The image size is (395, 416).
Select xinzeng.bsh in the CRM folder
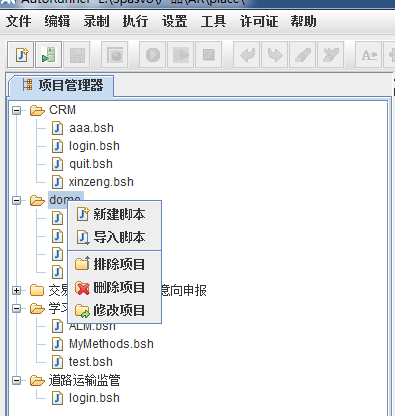[x=101, y=182]
